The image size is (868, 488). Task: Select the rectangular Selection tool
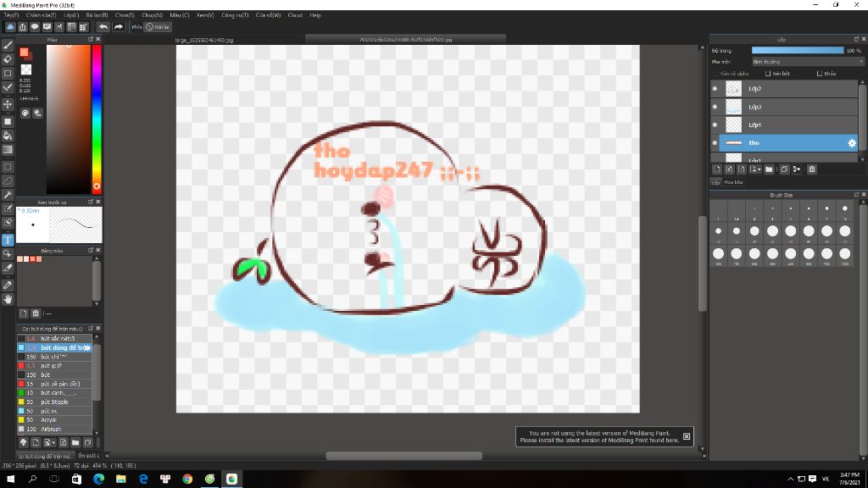[8, 167]
